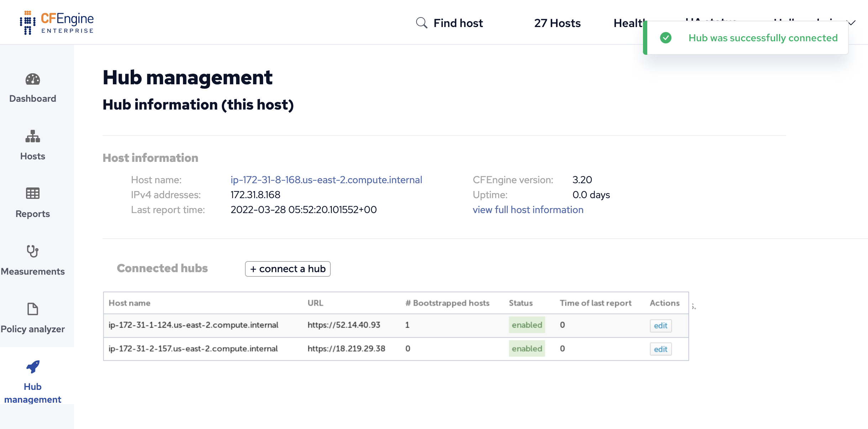This screenshot has width=868, height=429.
Task: Open the Dashboard gauge icon
Action: [x=33, y=79]
